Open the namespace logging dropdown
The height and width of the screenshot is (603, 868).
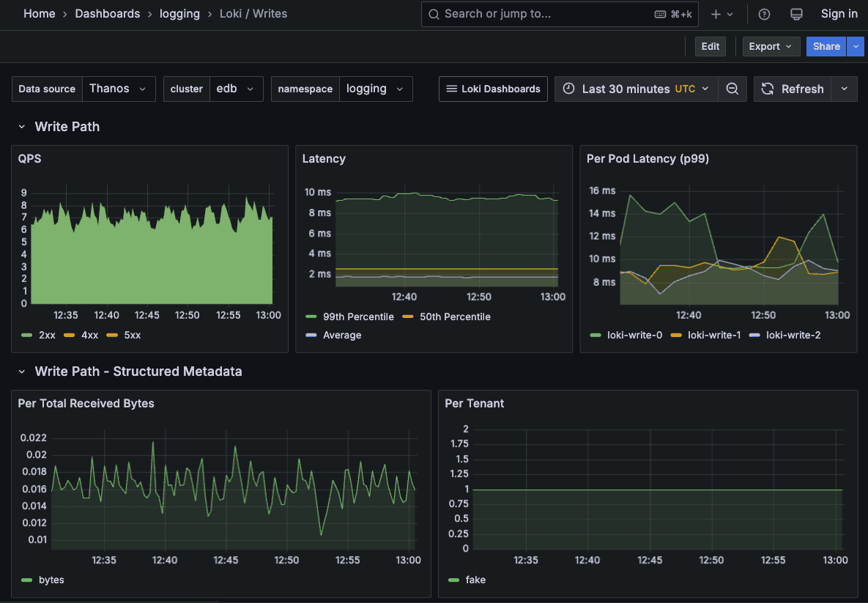(376, 89)
